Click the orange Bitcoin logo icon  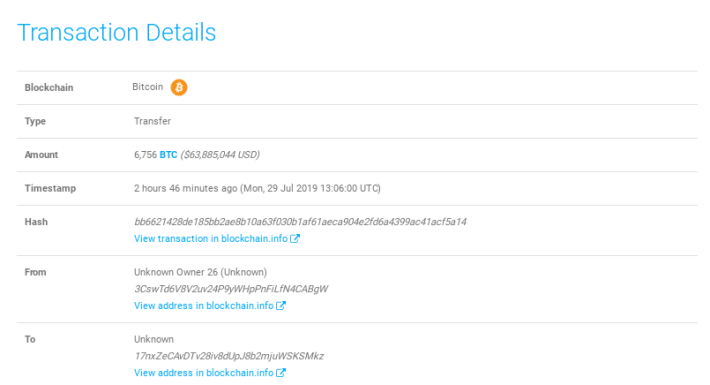coord(179,87)
